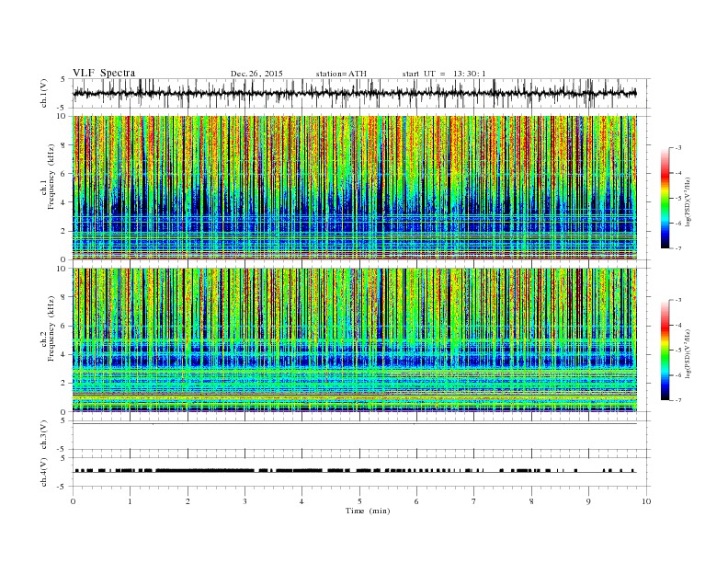Select the "Time (min)" axis label
Image resolution: width=728 pixels, height=563 pixels.
click(x=368, y=511)
